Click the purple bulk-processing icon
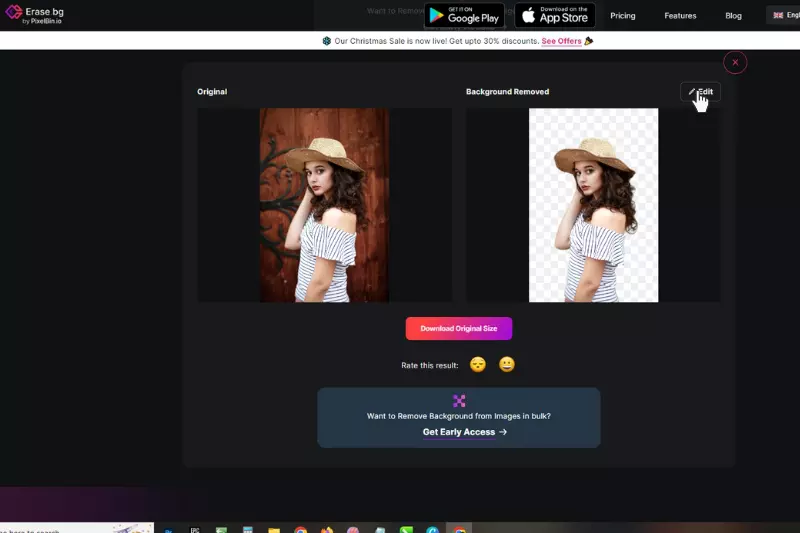Screen dimensions: 800x533 coord(459,401)
